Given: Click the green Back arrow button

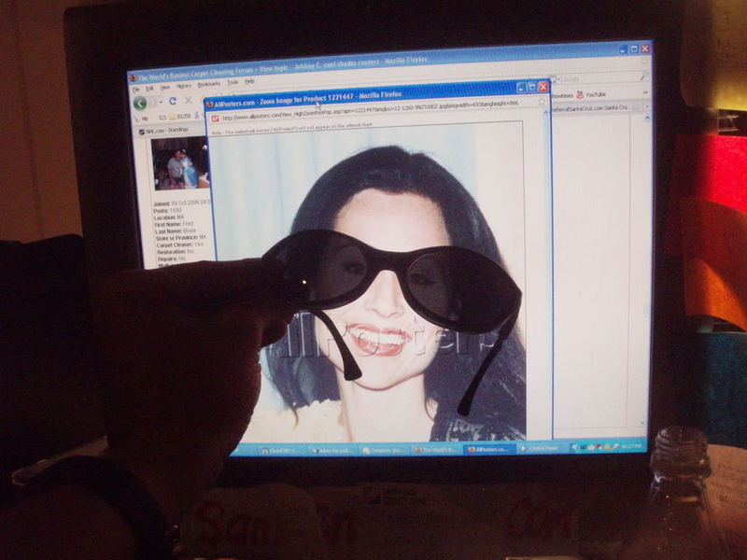Looking at the screenshot, I should coord(140,102).
